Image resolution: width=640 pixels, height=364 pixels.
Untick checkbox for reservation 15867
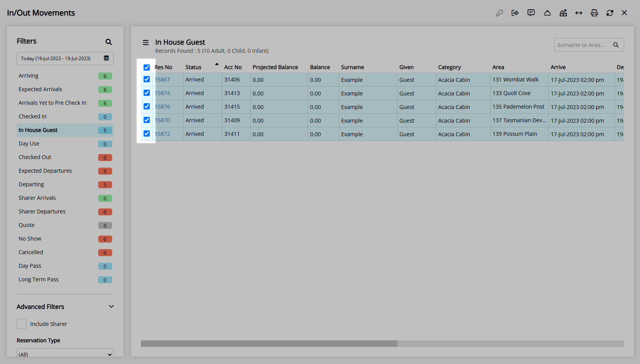(147, 79)
